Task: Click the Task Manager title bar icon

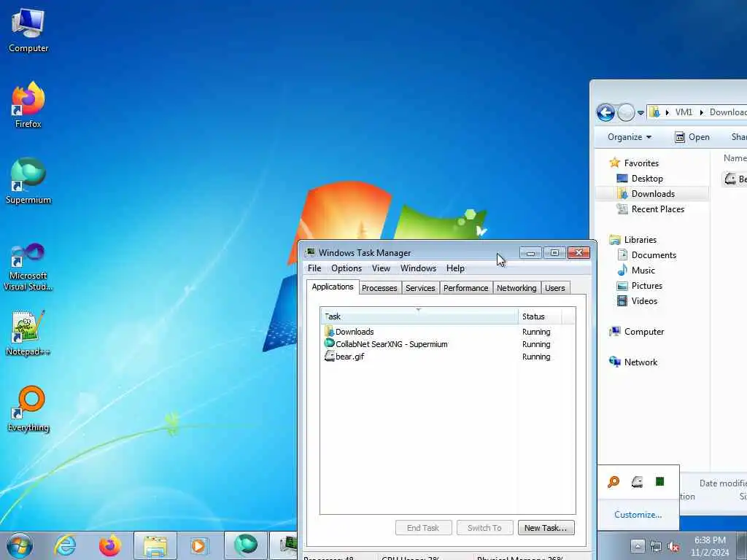Action: [310, 252]
